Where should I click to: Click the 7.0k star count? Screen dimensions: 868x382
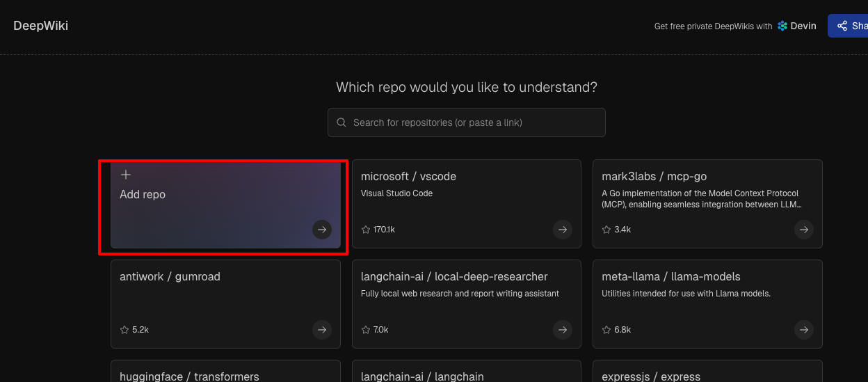[x=381, y=330]
